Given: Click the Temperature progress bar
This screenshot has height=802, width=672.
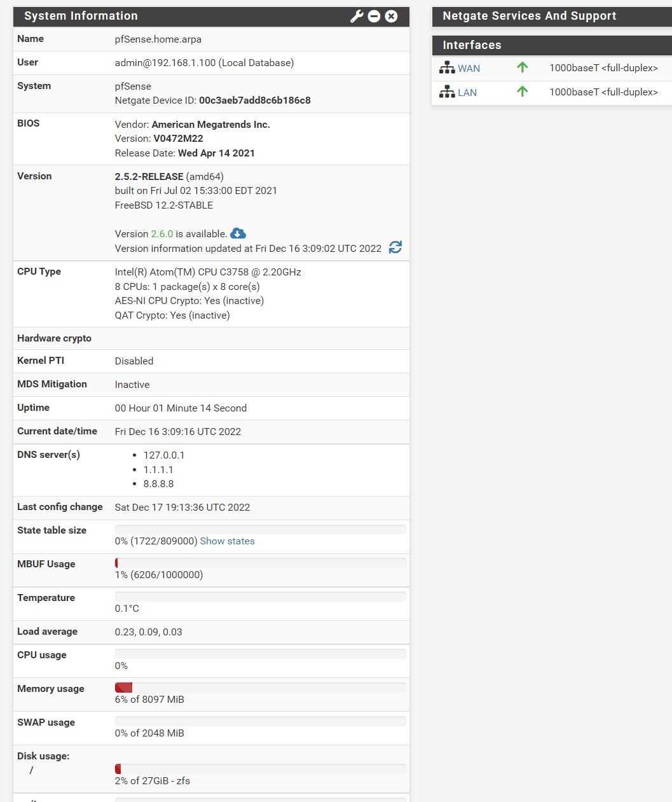Looking at the screenshot, I should (260, 597).
